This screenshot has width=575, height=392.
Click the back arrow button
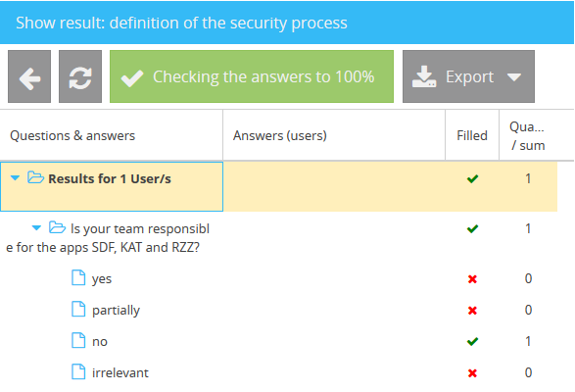coord(29,76)
